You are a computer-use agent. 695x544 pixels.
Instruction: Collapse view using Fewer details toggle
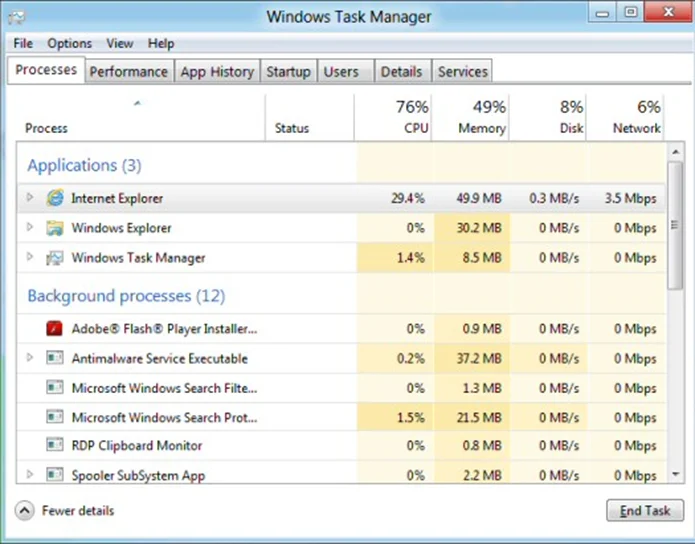[x=25, y=511]
